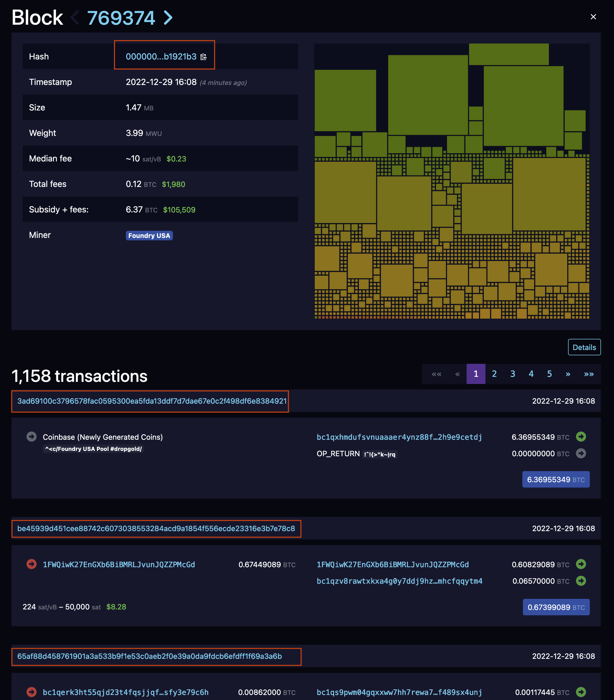Image resolution: width=614 pixels, height=700 pixels.
Task: Advance to next transactions page
Action: [x=568, y=374]
